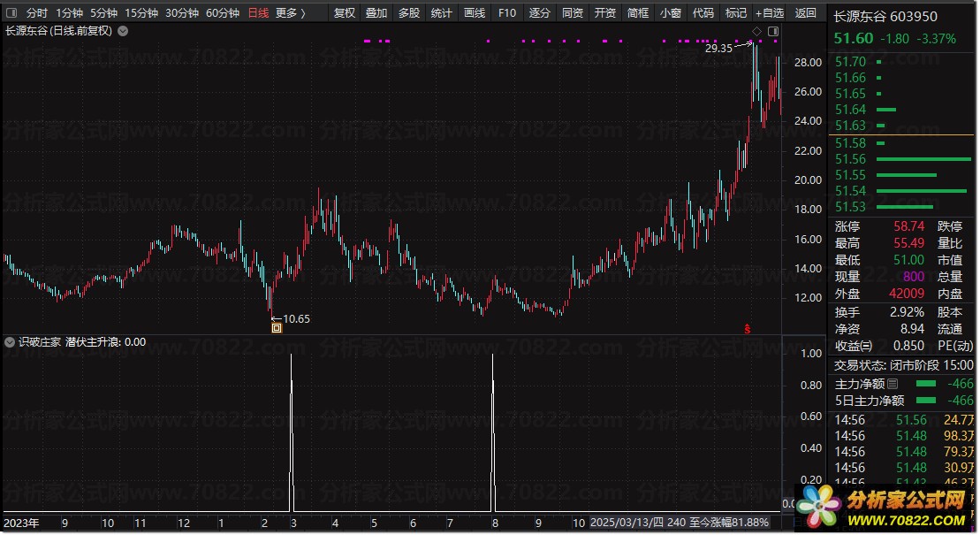This screenshot has height=535, width=980.
Task: Click the yellow square marker below 10.65
Action: [x=277, y=328]
